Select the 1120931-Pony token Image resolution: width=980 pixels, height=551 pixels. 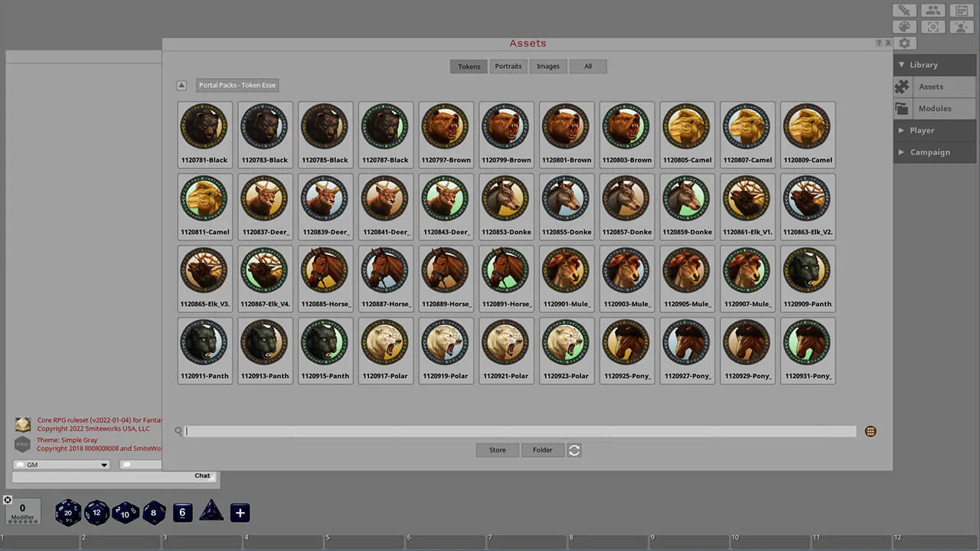[808, 350]
